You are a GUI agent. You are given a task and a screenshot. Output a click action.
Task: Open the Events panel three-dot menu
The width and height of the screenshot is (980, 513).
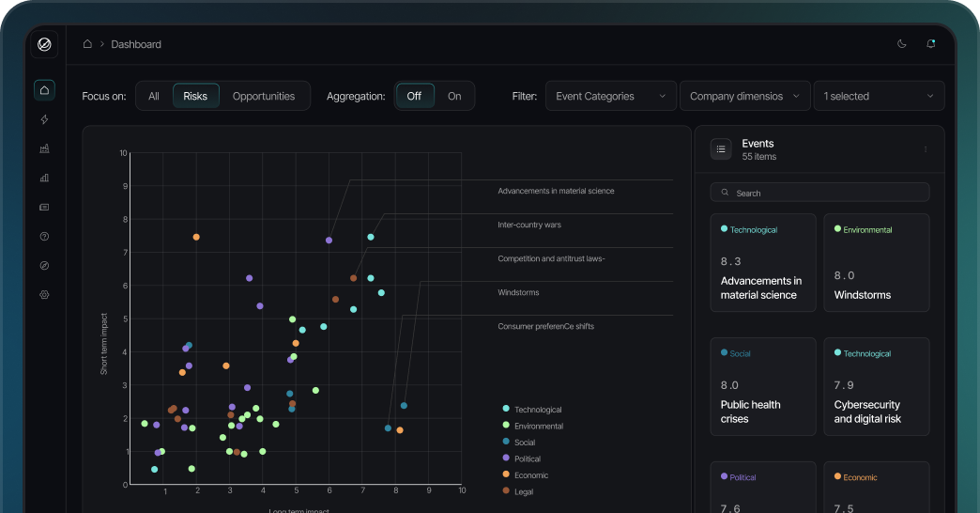pyautogui.click(x=925, y=149)
